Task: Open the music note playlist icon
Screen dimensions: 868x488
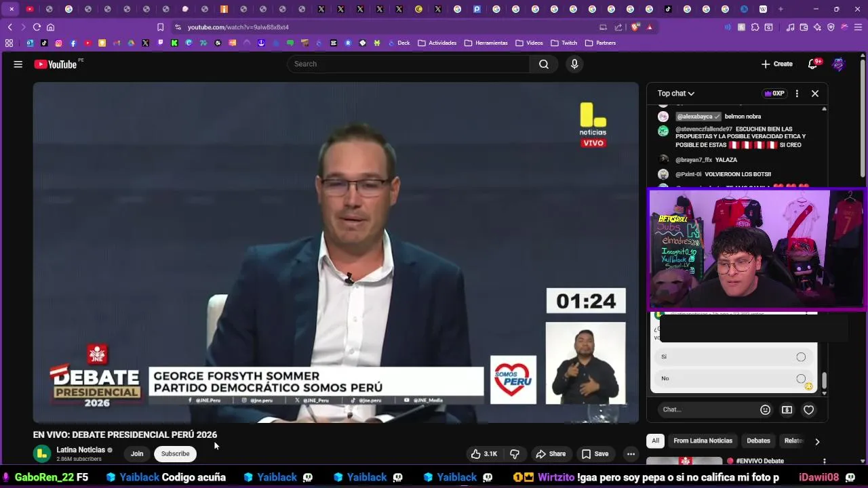Action: point(790,27)
